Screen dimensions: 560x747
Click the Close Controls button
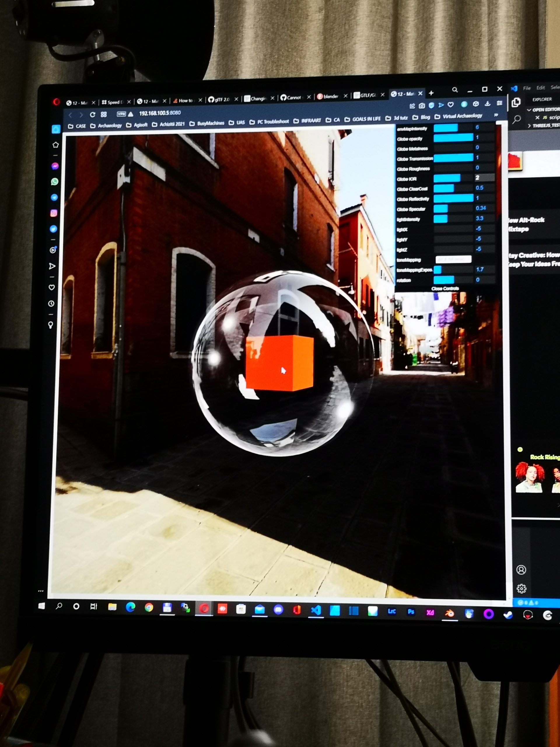coord(445,288)
